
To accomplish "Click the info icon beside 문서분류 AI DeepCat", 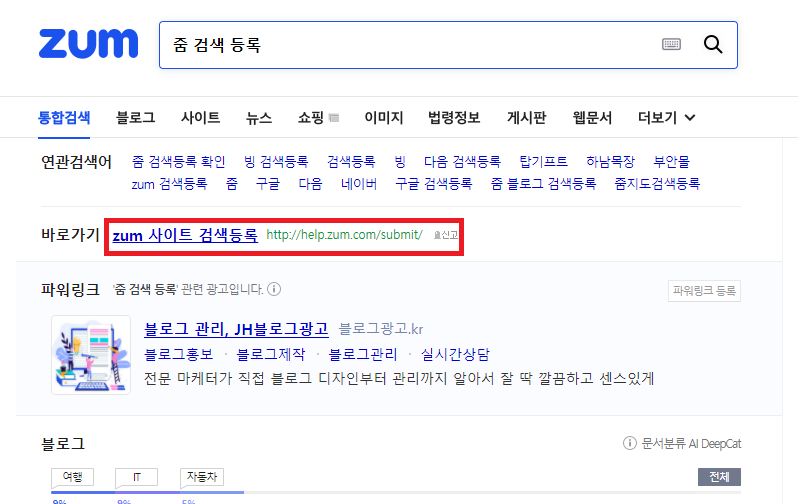I will [x=630, y=443].
